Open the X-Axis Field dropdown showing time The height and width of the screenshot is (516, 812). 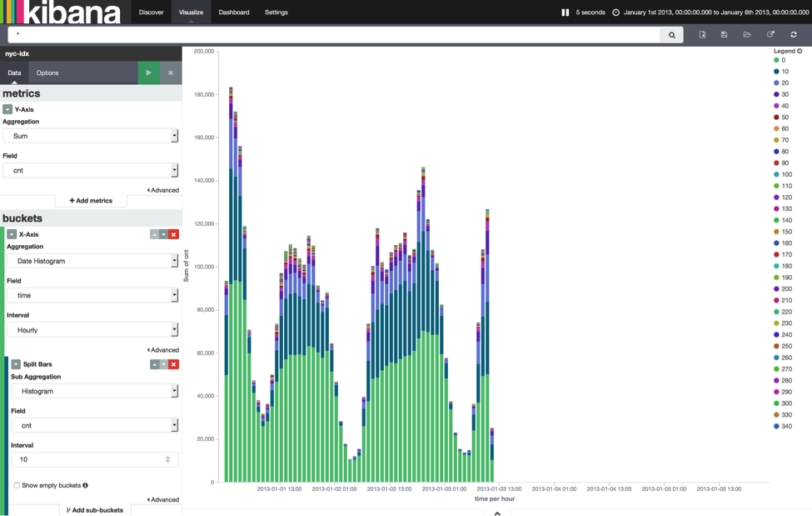click(x=92, y=295)
